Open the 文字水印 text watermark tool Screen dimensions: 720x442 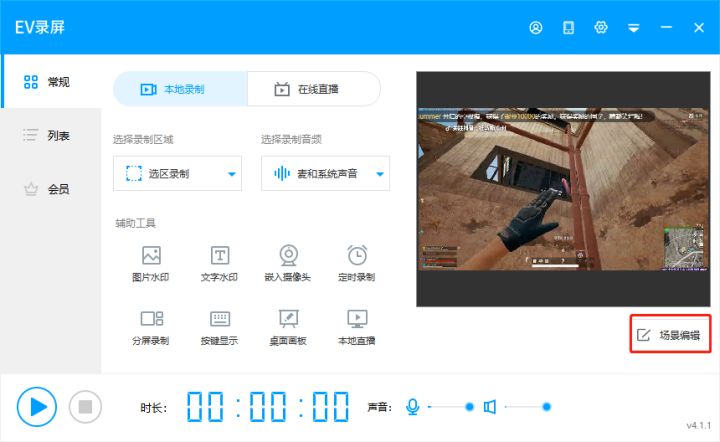click(219, 263)
